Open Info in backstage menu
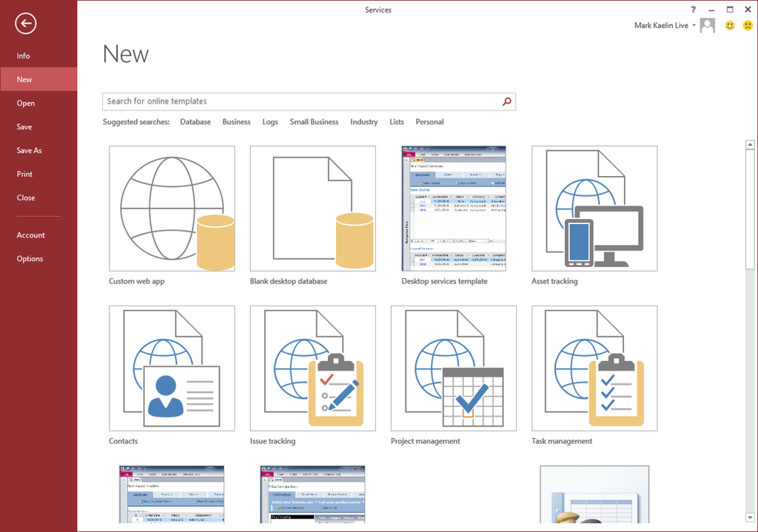 coord(38,55)
